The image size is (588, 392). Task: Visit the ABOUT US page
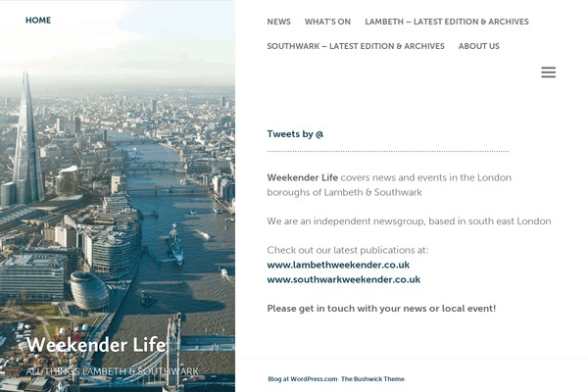(x=479, y=46)
